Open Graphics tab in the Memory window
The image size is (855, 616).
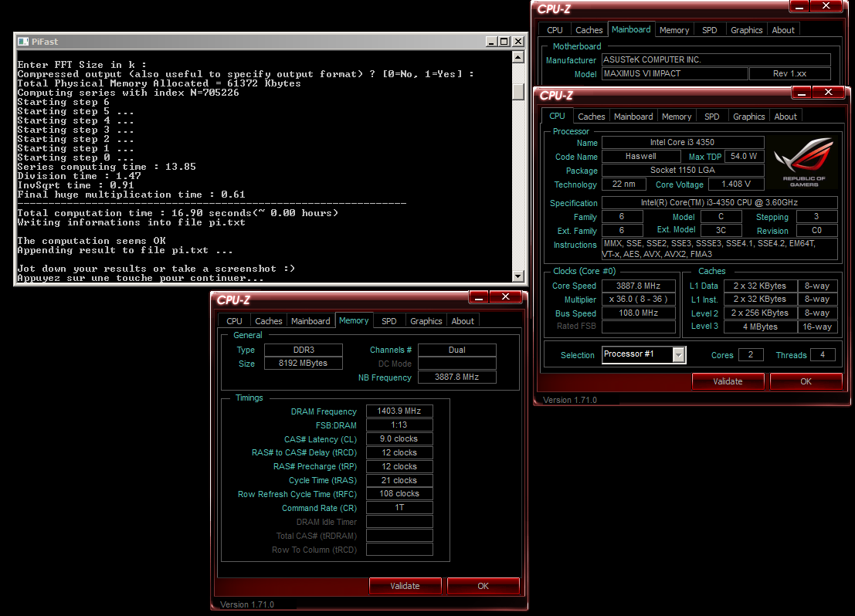(x=426, y=321)
